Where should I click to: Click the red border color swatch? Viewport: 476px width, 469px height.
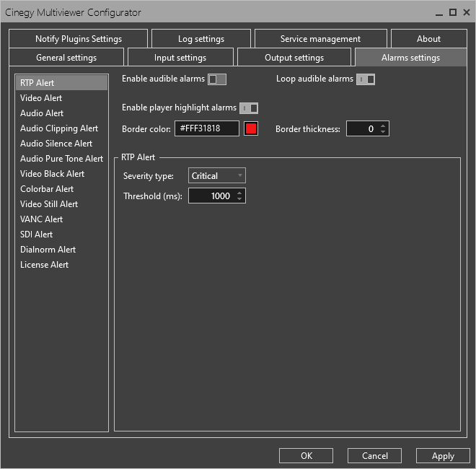(x=251, y=128)
